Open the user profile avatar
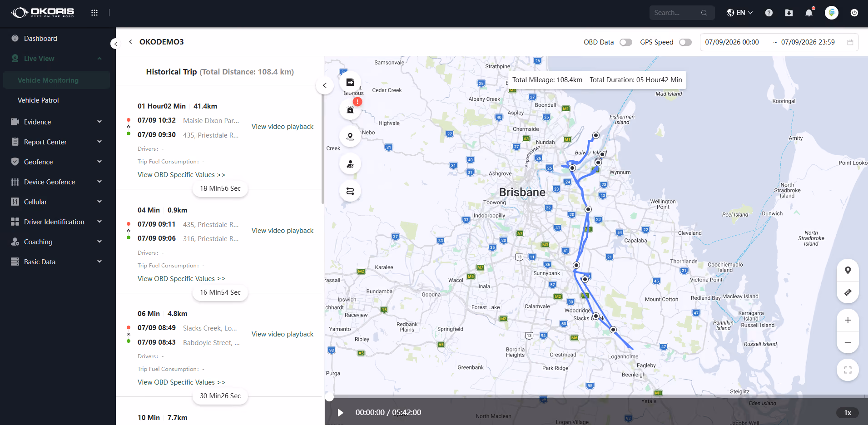Image resolution: width=868 pixels, height=425 pixels. [832, 13]
